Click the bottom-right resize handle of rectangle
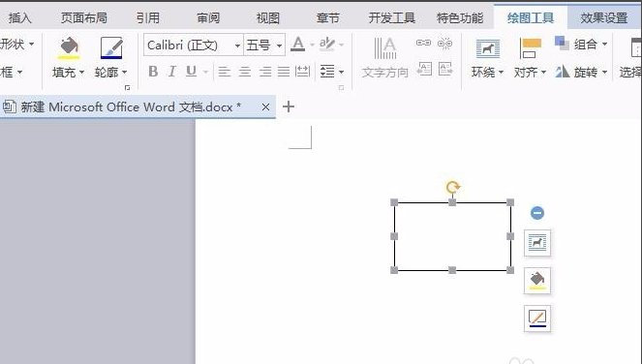The width and height of the screenshot is (642, 364). [x=510, y=270]
